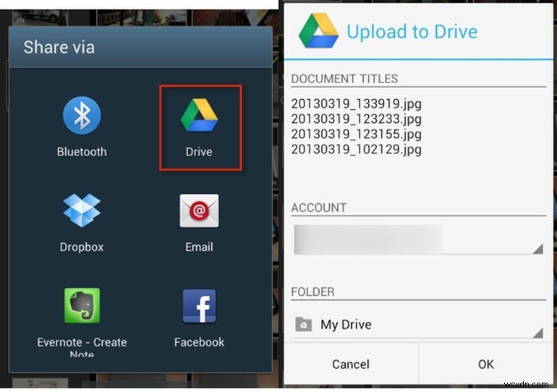Click the Drive logo beside Upload to Drive

[x=318, y=30]
